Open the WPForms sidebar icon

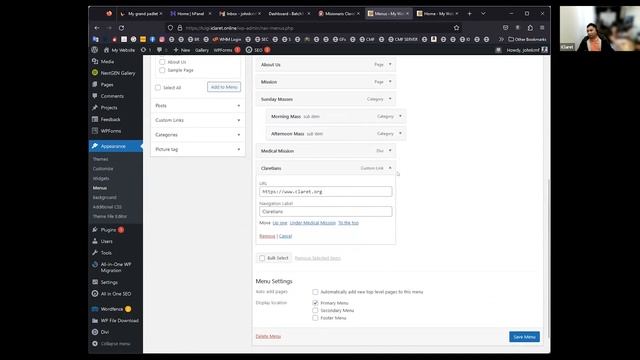click(95, 131)
